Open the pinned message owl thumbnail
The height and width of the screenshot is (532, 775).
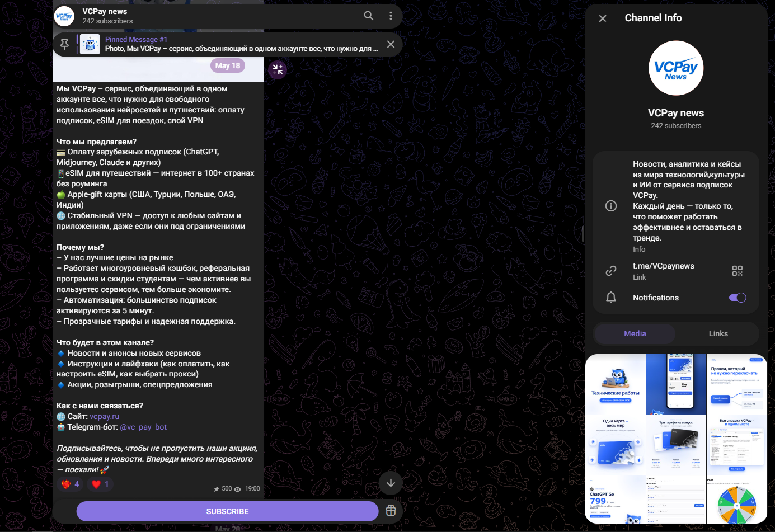coord(90,44)
